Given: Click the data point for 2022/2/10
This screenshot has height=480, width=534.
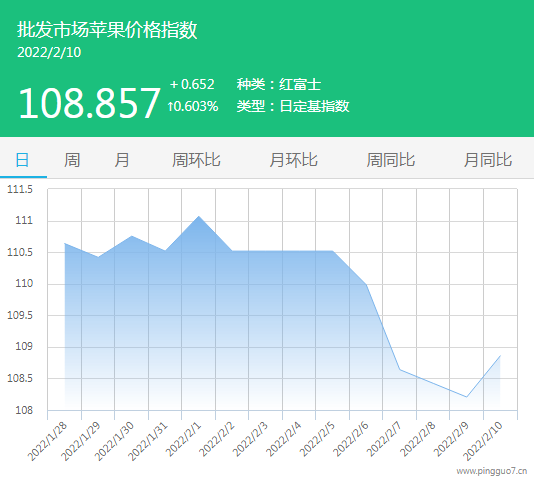Looking at the screenshot, I should pyautogui.click(x=500, y=356).
